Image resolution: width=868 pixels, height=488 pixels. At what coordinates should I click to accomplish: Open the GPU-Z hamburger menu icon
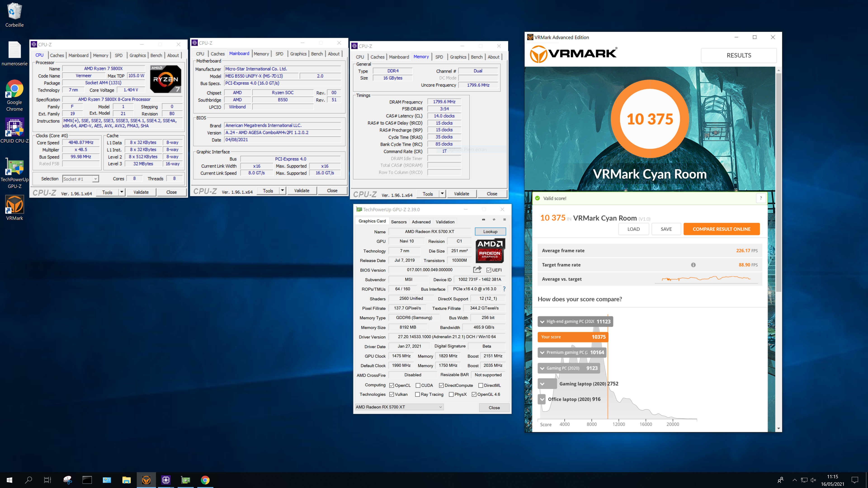pyautogui.click(x=505, y=220)
